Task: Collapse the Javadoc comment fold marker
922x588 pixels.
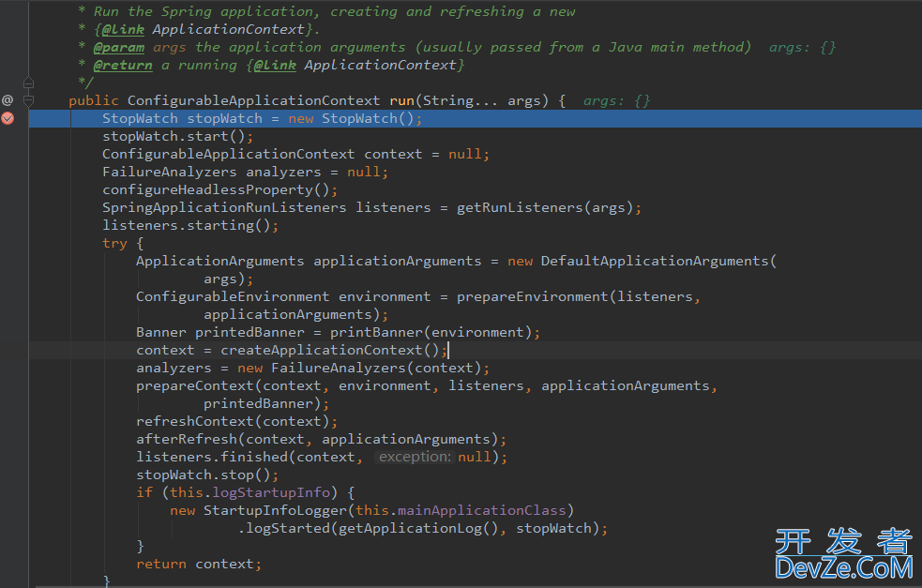Action: pyautogui.click(x=28, y=83)
